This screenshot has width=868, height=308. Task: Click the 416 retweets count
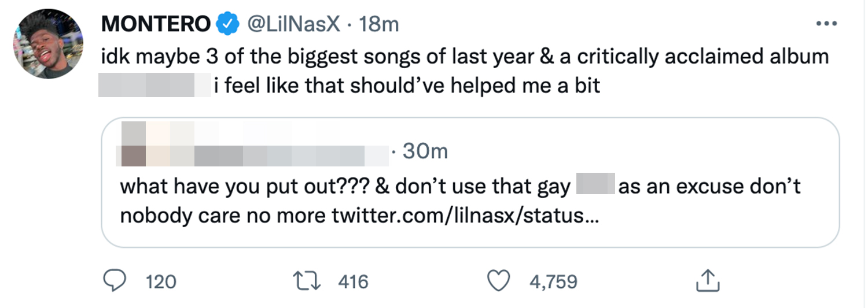point(352,281)
